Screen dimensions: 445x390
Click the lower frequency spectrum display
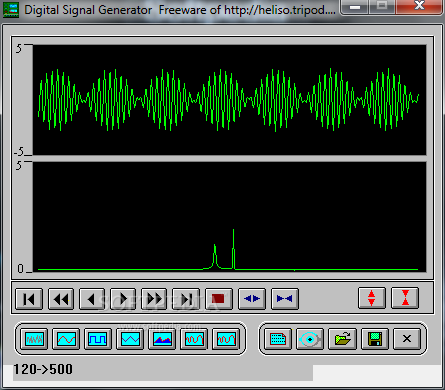229,217
